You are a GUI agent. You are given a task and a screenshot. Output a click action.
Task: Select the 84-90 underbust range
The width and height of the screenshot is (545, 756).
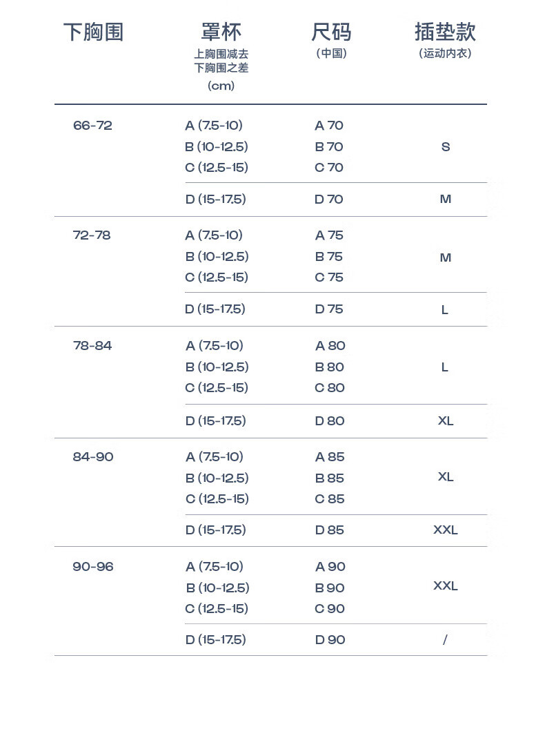(93, 457)
